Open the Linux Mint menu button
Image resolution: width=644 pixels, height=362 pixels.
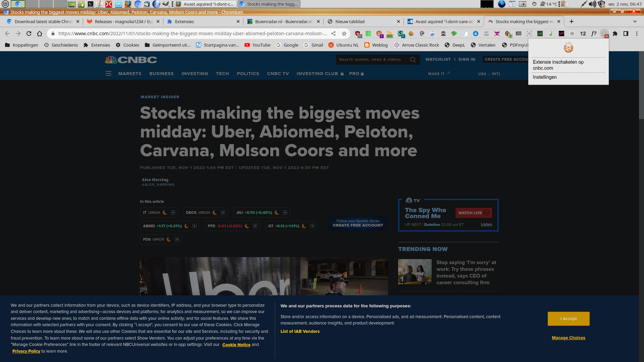coord(5,4)
